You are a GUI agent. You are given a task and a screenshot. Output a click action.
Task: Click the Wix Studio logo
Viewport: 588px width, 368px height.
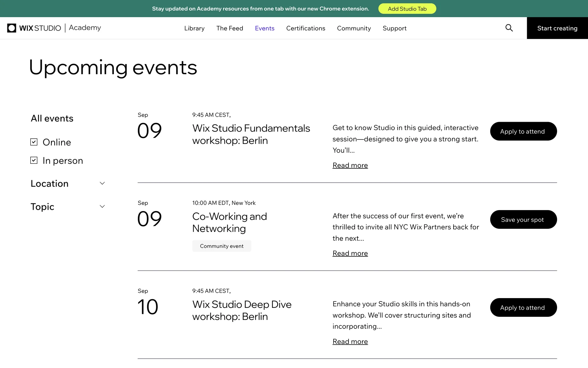[34, 28]
